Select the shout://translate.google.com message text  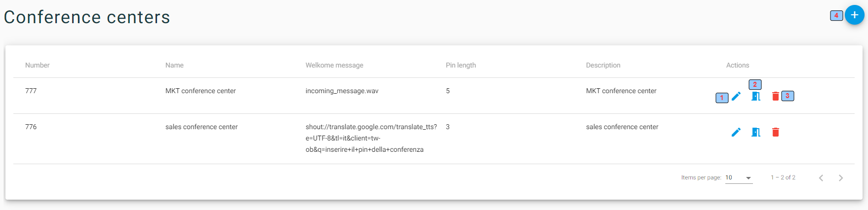pos(371,138)
